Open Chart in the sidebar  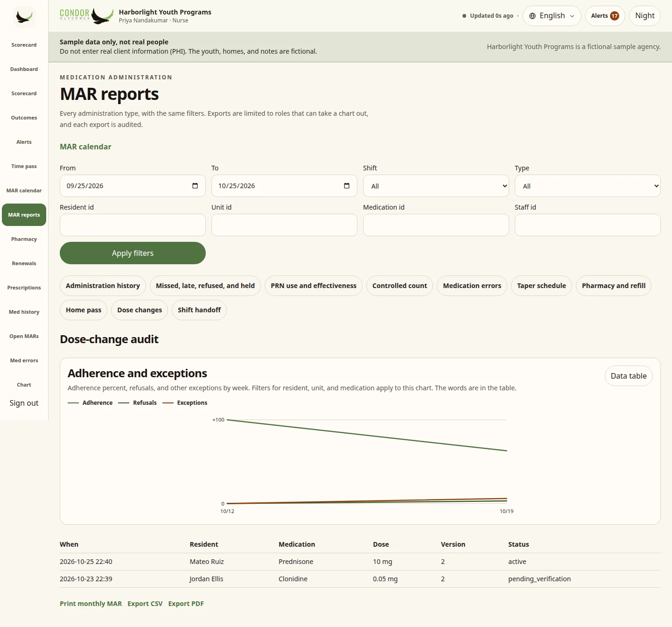pyautogui.click(x=24, y=385)
